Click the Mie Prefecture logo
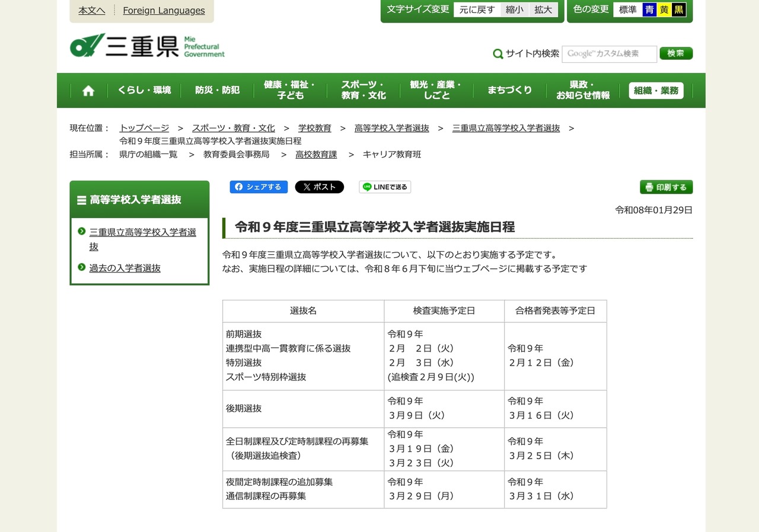Viewport: 759px width, 532px height. pos(147,46)
